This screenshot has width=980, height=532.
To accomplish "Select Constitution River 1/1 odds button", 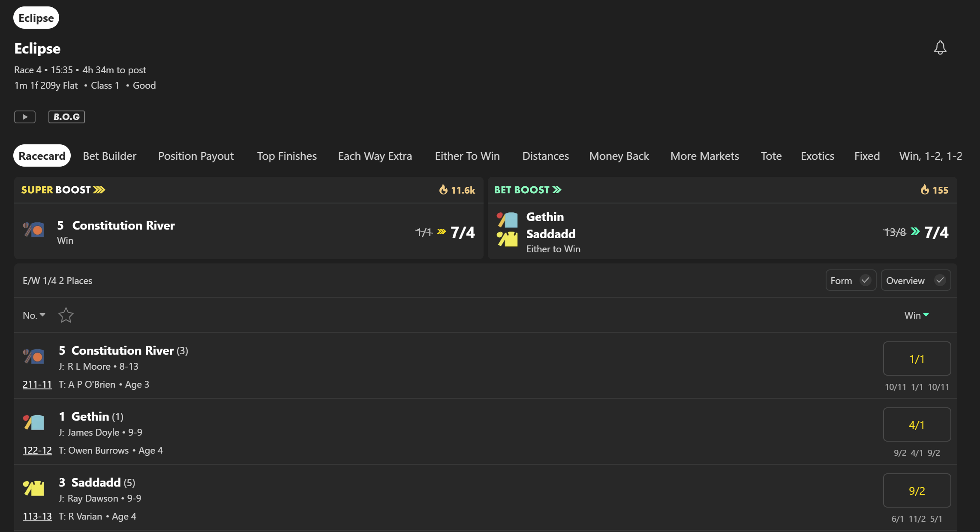I will [917, 359].
